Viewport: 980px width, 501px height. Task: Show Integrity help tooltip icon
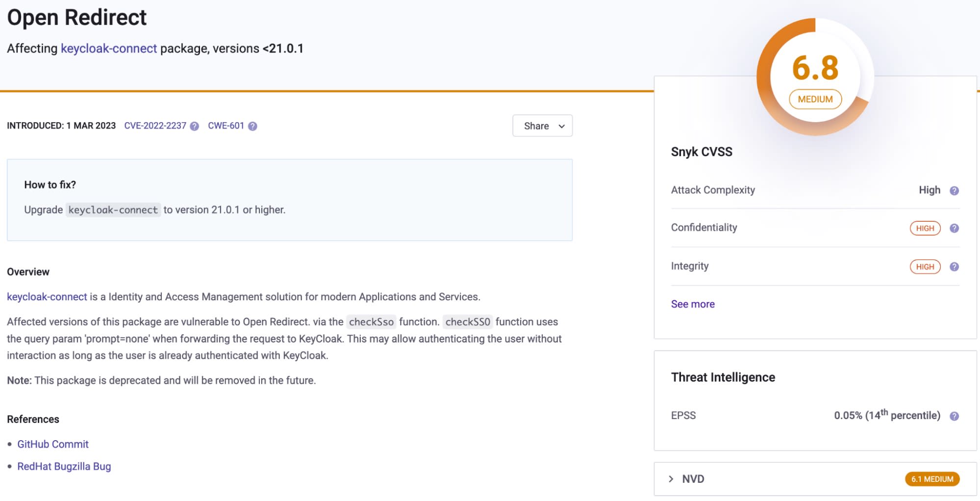[954, 266]
